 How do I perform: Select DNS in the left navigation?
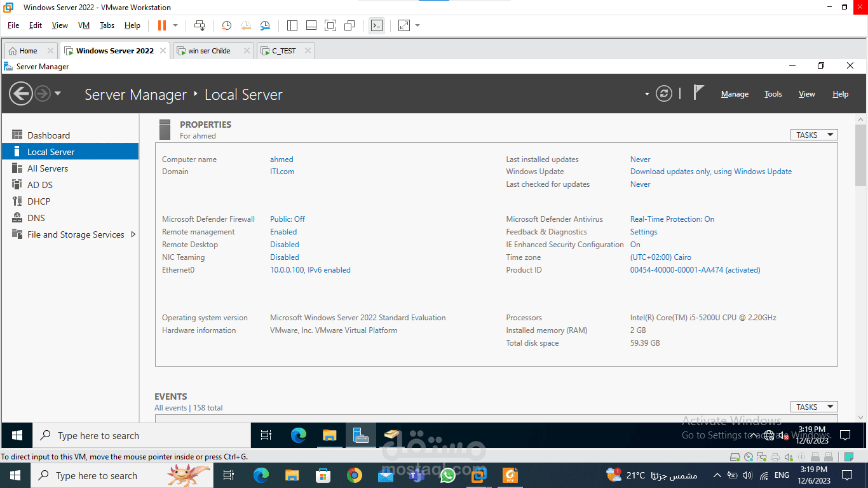point(70,218)
